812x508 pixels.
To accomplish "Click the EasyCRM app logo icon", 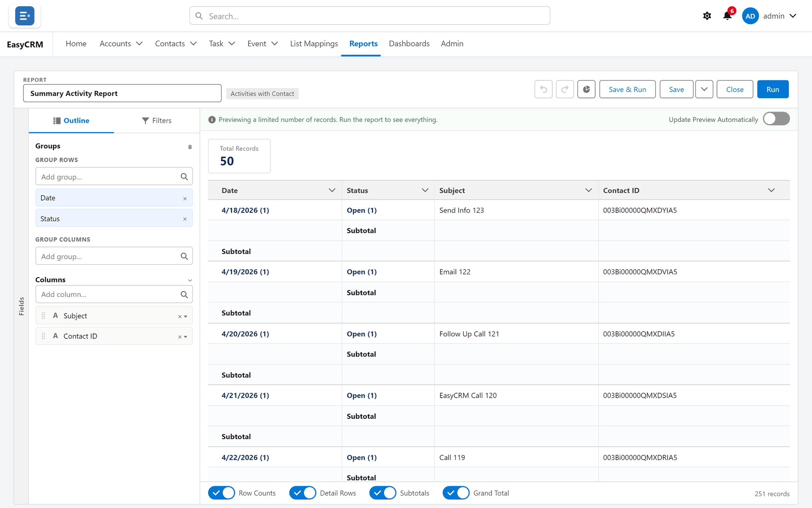I will click(24, 16).
